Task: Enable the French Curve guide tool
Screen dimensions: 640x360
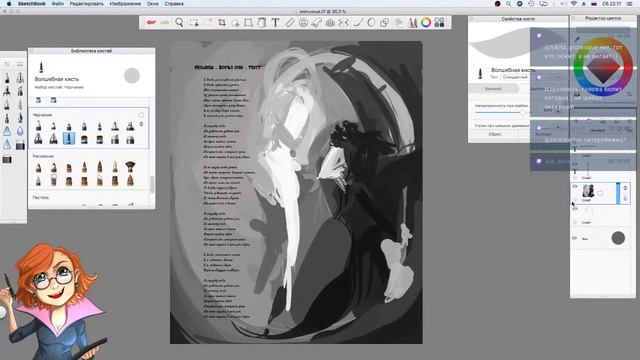Action: click(x=316, y=23)
